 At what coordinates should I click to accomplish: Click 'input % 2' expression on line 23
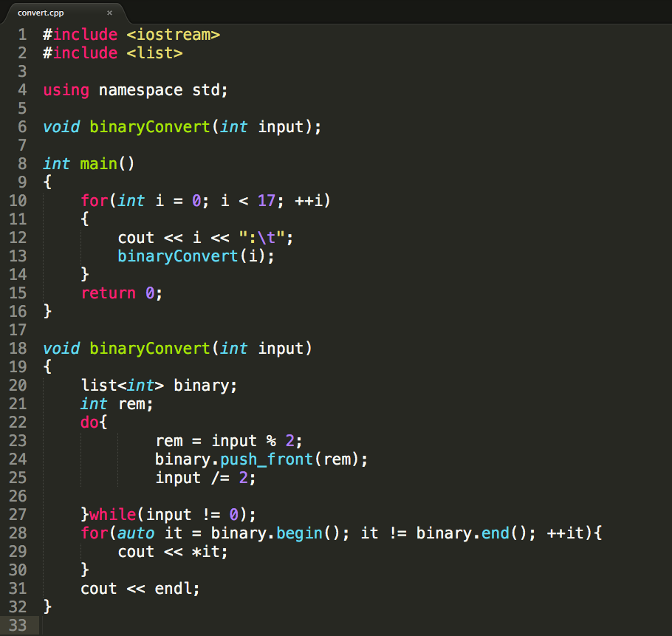(x=253, y=441)
